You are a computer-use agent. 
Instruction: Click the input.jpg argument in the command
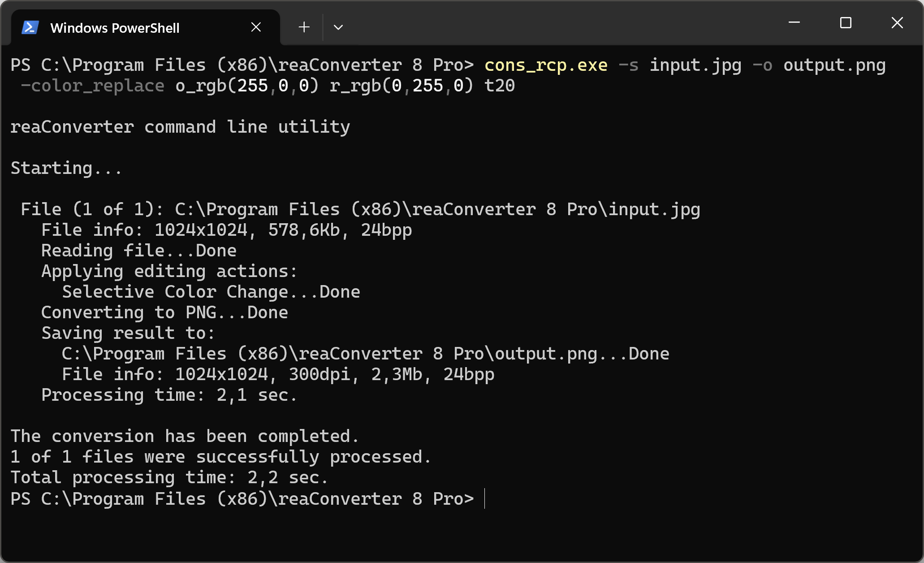(695, 65)
